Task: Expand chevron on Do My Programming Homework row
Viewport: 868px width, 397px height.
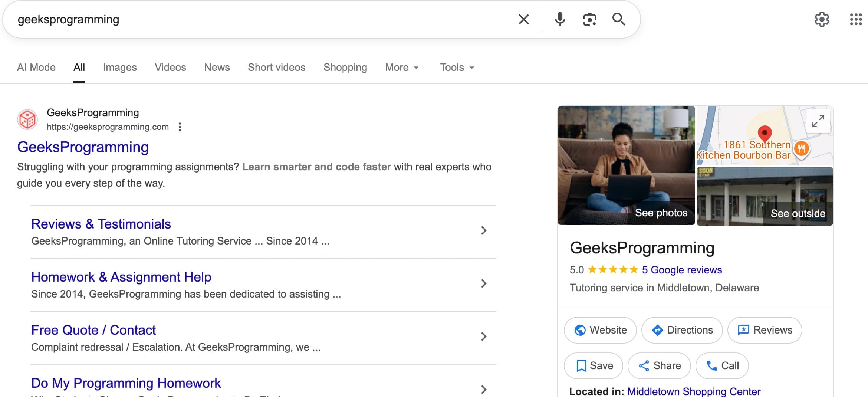Action: (483, 389)
